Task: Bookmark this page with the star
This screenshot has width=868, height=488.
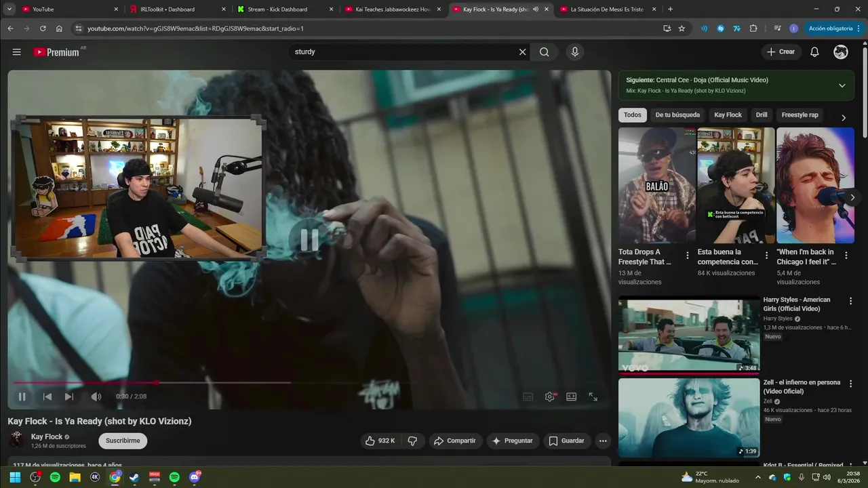Action: tap(682, 28)
